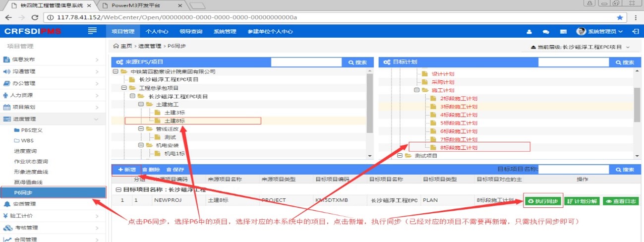The width and height of the screenshot is (644, 242).
Task: Collapse the 中铁第四勘察设计院集团有限公司 node
Action: tap(116, 71)
